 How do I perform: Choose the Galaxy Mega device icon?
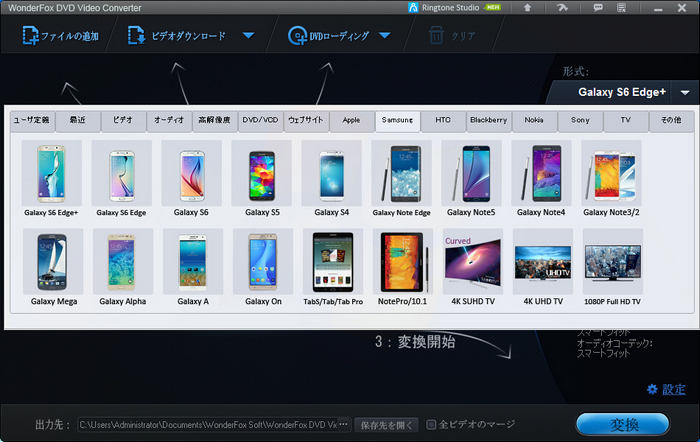53,262
